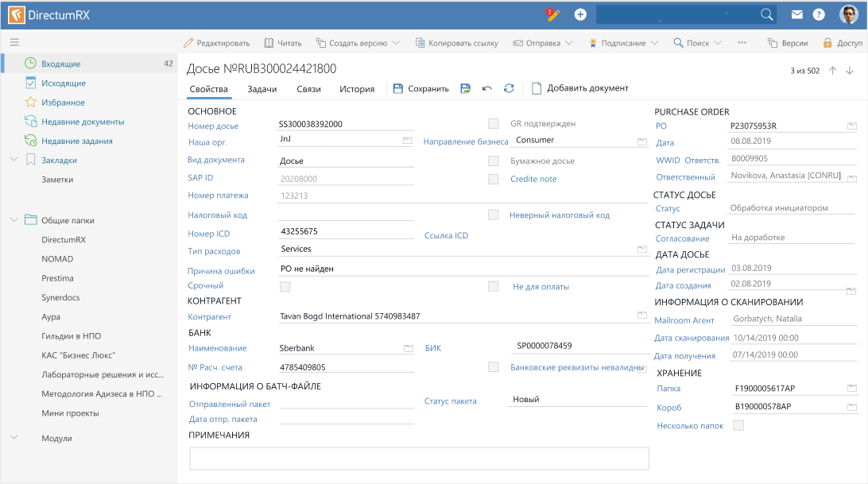Open Исходящие in sidebar
This screenshot has width=868, height=484.
64,83
